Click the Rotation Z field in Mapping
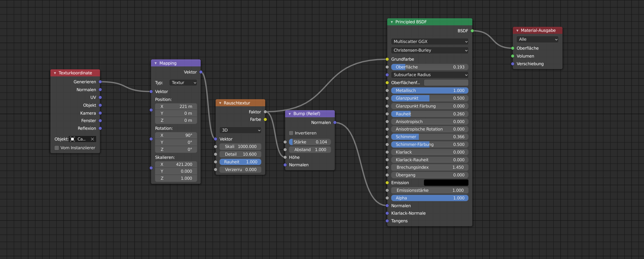 tap(176, 149)
